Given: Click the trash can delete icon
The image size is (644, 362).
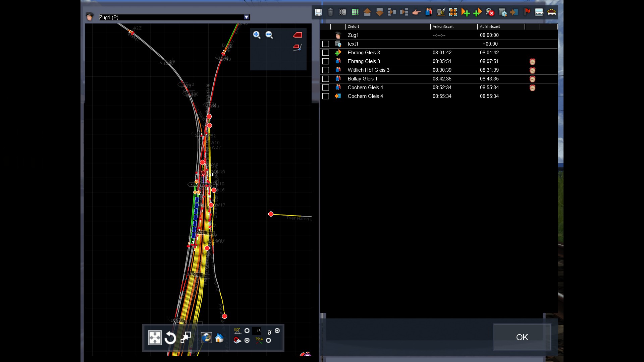Looking at the screenshot, I should tap(330, 12).
